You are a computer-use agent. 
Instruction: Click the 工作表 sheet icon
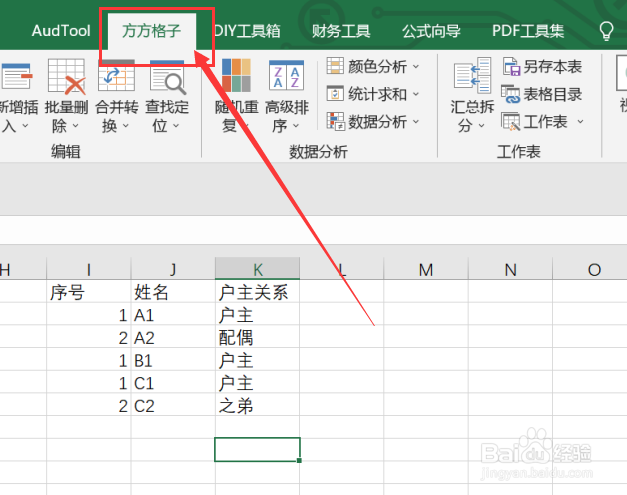pyautogui.click(x=511, y=122)
